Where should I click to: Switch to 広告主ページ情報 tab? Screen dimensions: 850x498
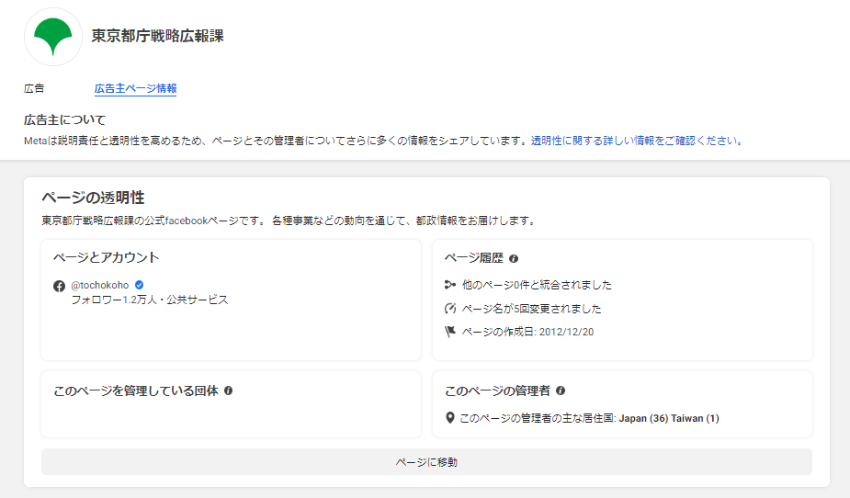[x=136, y=88]
